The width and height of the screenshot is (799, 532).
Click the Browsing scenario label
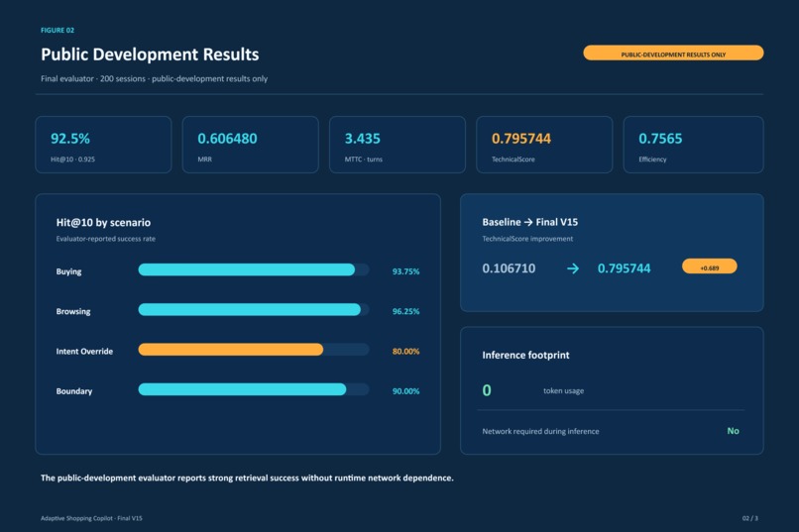pos(73,311)
